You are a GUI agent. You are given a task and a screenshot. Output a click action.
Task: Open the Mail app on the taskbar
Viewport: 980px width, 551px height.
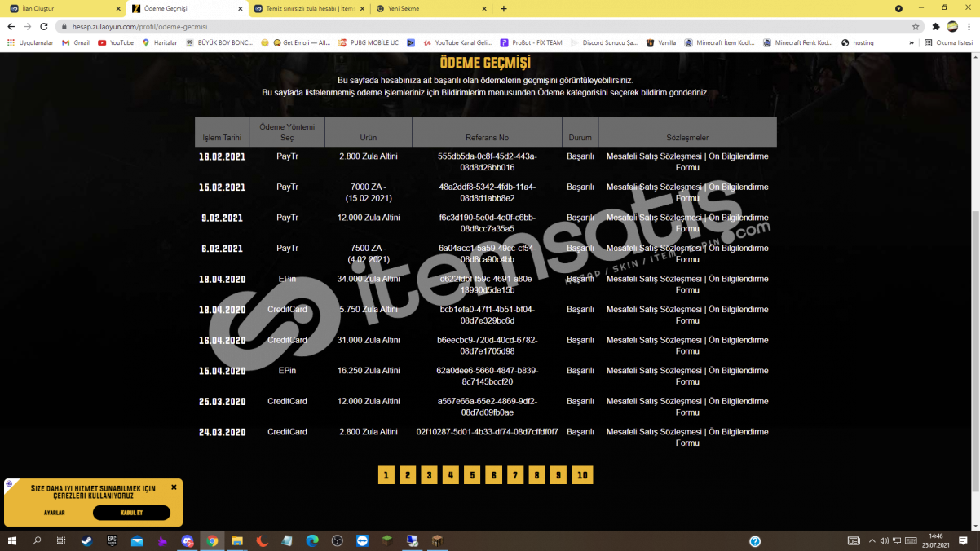137,541
